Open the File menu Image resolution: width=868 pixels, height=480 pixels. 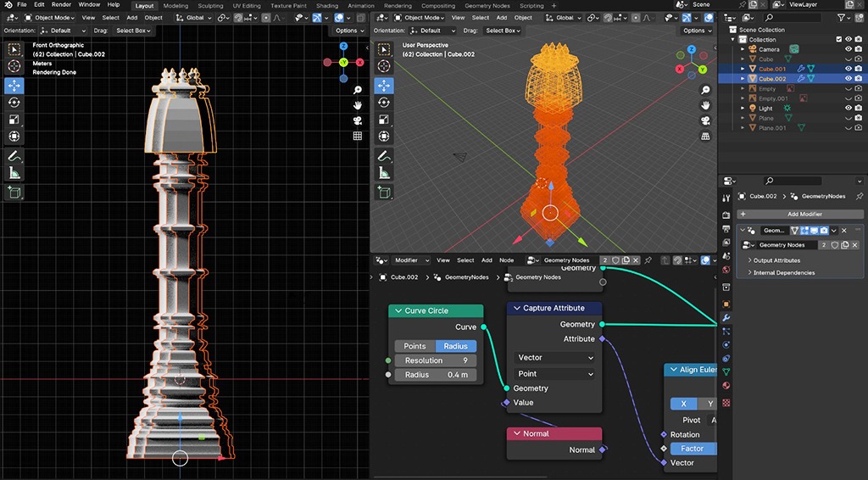[x=21, y=4]
